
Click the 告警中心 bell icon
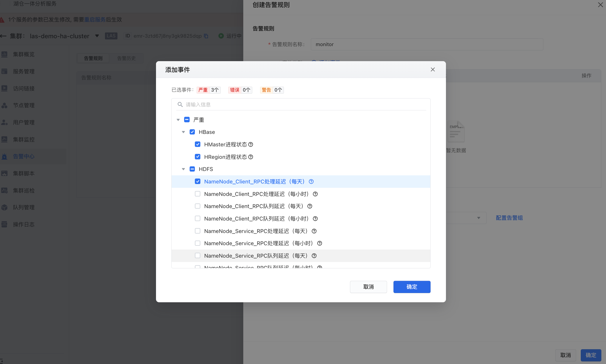point(4,156)
